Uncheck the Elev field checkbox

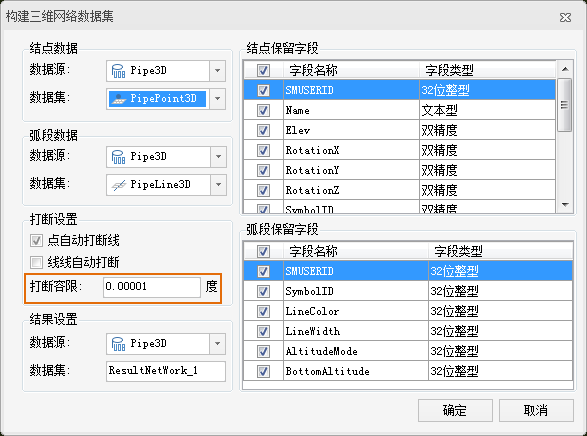(263, 130)
